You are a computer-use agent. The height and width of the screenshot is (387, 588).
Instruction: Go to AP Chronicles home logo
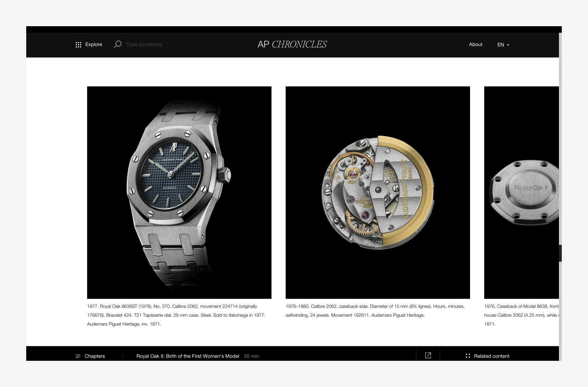[292, 44]
